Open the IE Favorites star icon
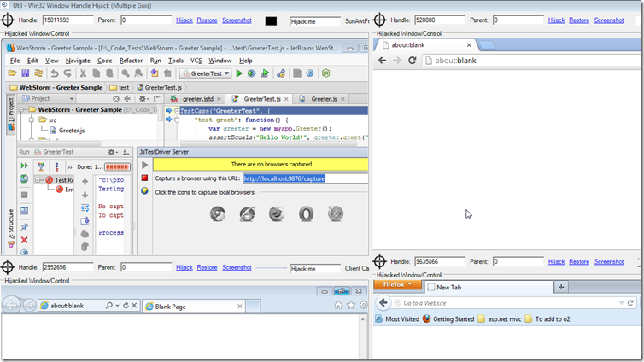The image size is (644, 362). click(x=351, y=305)
